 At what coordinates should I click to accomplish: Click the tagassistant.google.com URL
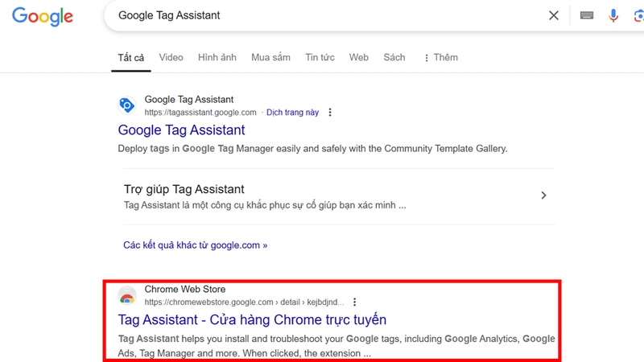[200, 113]
